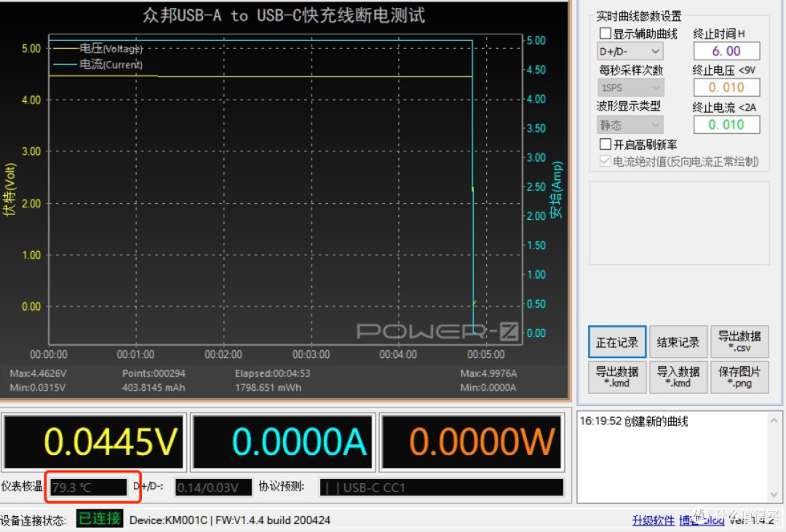Screen dimensions: 786x532
Task: Stop logging with 结束记录 button
Action: tap(678, 342)
